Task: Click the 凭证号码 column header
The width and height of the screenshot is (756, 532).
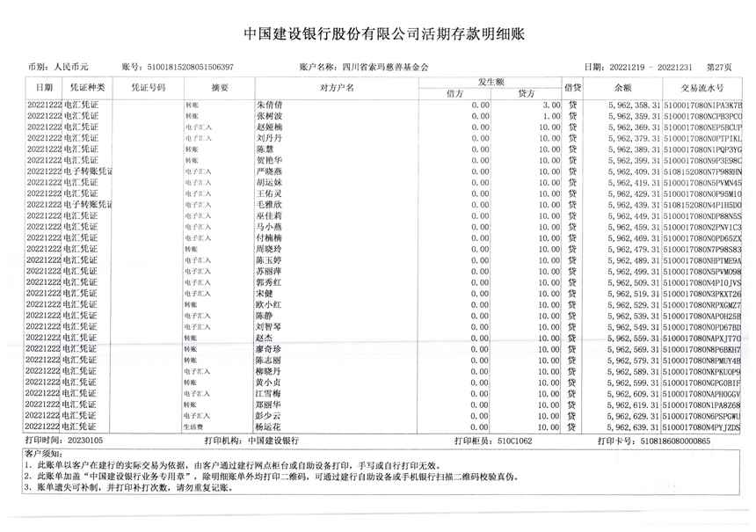Action: 149,87
